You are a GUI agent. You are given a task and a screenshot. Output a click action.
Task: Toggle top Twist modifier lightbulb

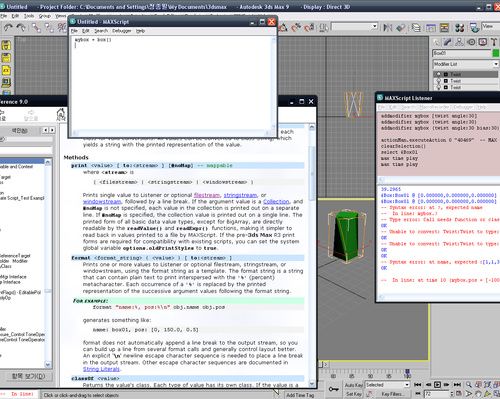pos(439,74)
